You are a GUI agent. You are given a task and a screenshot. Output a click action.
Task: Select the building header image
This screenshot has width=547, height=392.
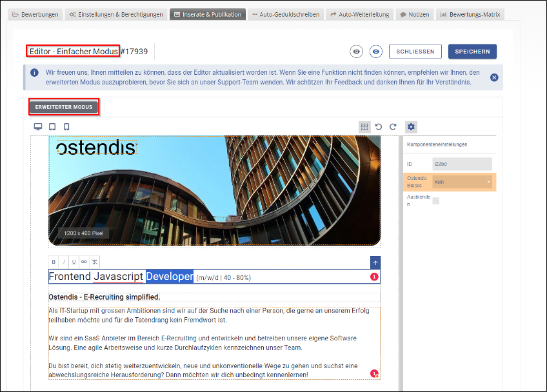point(215,191)
